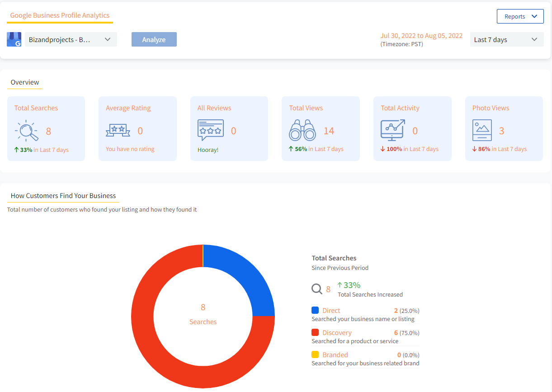The image size is (552, 392).
Task: Click the Total Searches magnifier icon
Action: click(x=27, y=131)
